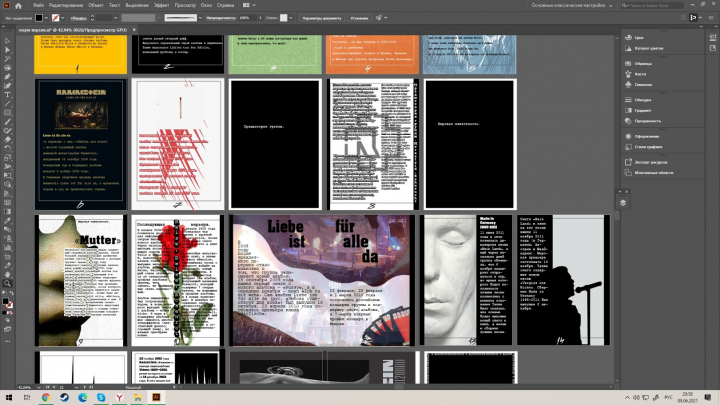Close the норм версия.ai document tab
Screen dimensions: 720x405
tap(134, 30)
